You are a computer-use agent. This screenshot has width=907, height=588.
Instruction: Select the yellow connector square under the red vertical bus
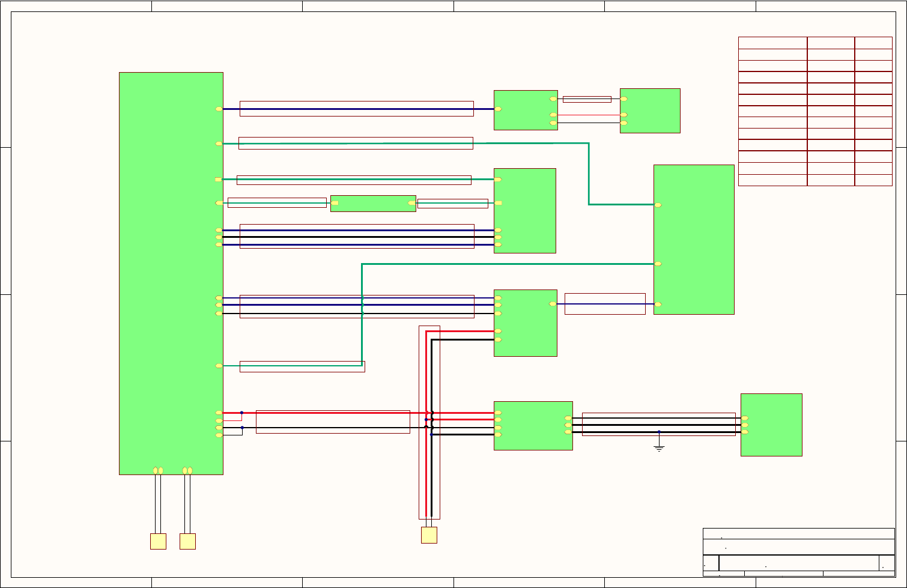(429, 535)
